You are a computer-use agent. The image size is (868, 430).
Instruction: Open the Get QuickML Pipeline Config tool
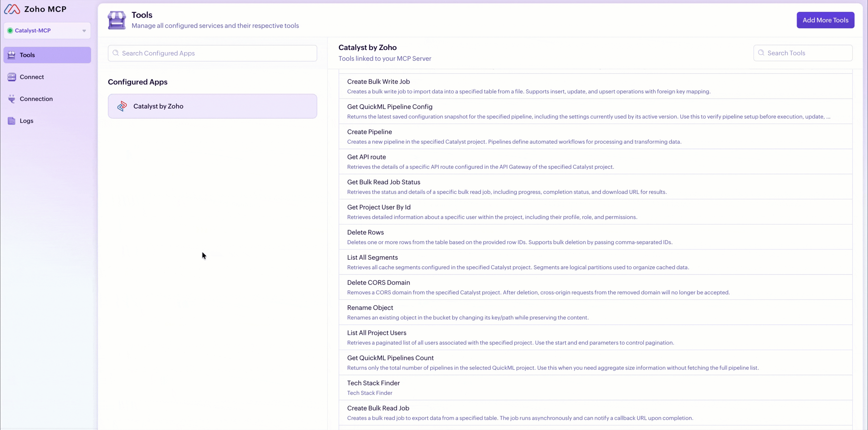[595, 111]
